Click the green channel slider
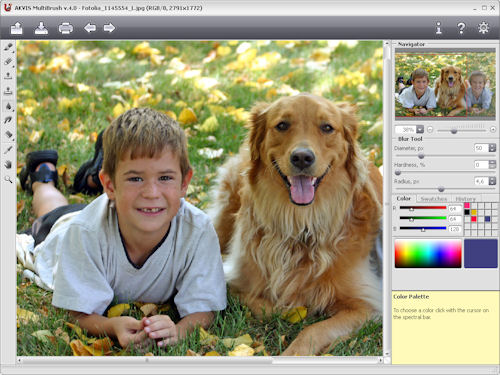The image size is (500, 375). coord(423,219)
